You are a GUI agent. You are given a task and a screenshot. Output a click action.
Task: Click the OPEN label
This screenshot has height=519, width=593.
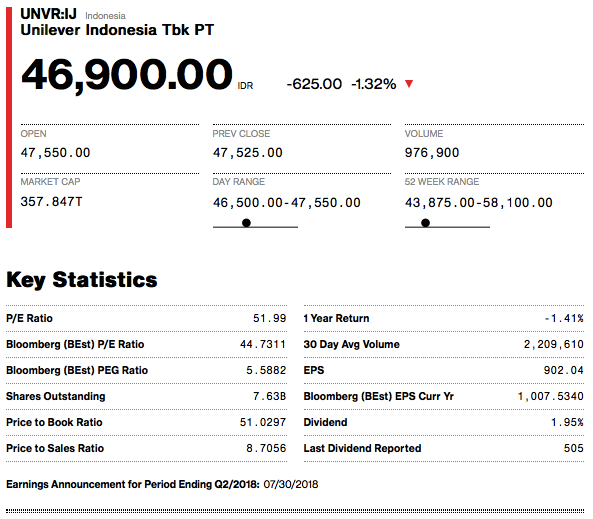point(33,134)
